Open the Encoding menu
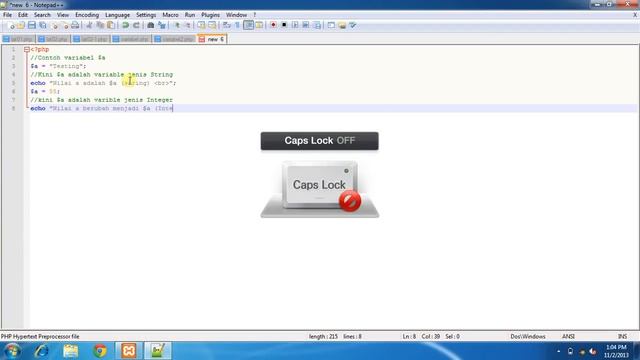Screen dimensions: 640x360 click(87, 15)
